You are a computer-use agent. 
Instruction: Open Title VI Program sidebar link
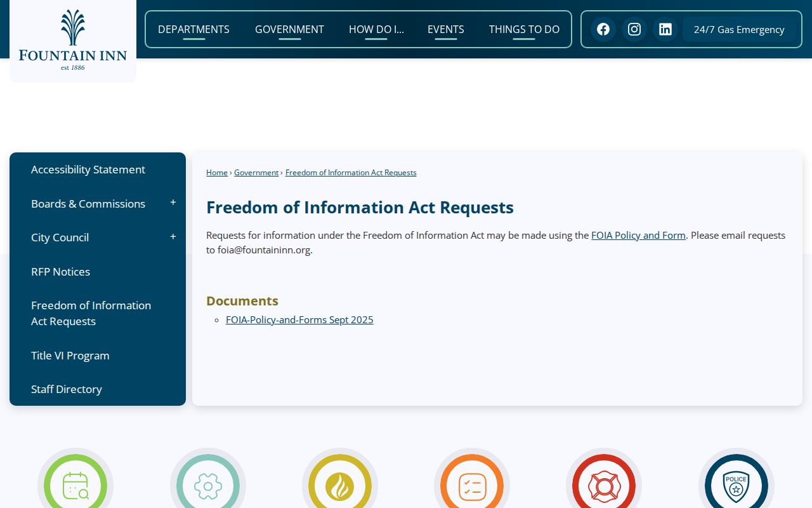70,356
